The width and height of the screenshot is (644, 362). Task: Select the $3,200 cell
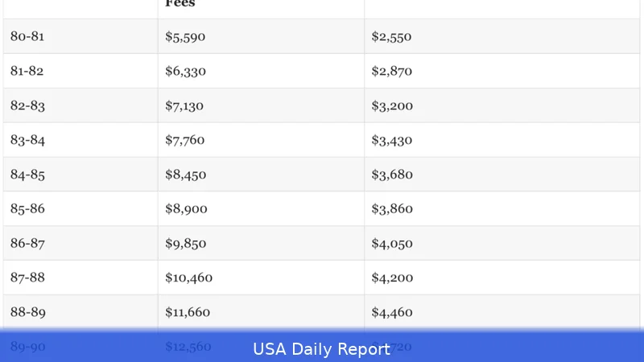392,105
